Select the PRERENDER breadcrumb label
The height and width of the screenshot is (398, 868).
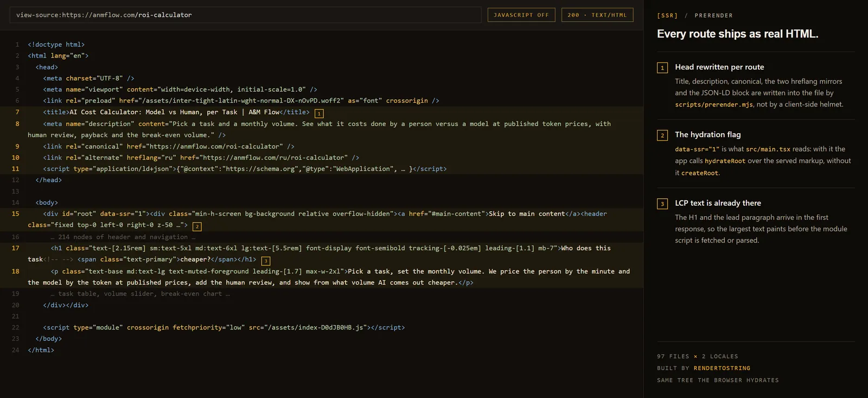(713, 16)
